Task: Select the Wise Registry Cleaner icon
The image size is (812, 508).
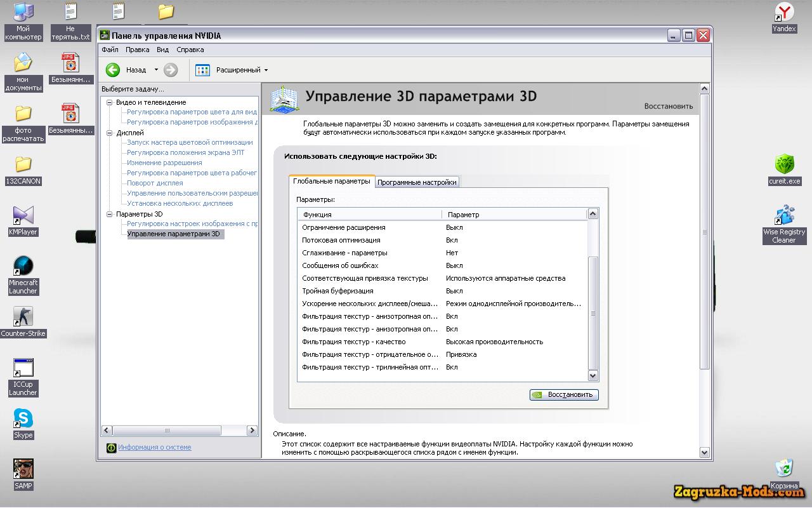Action: [x=785, y=215]
